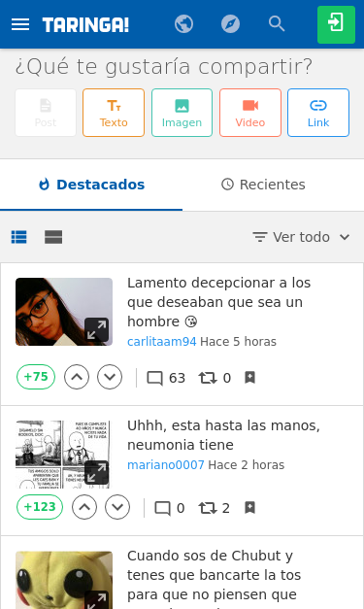Upvote carlitaam94's post
364x609 pixels.
pos(77,377)
